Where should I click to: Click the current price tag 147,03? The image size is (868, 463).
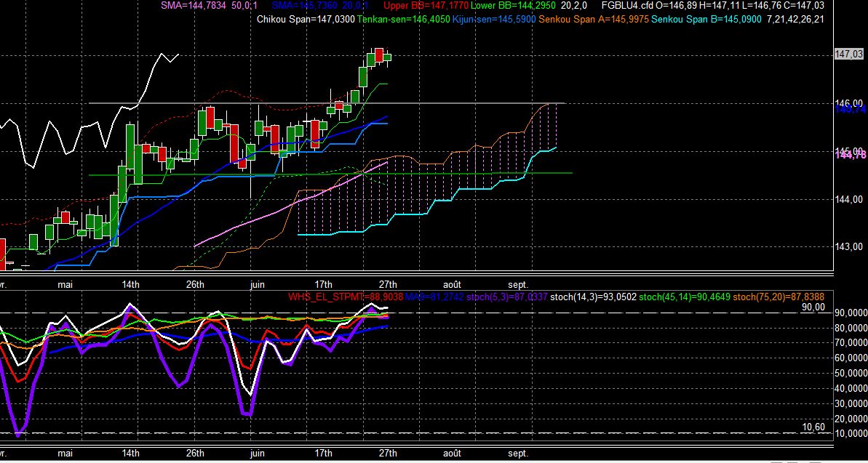click(849, 55)
